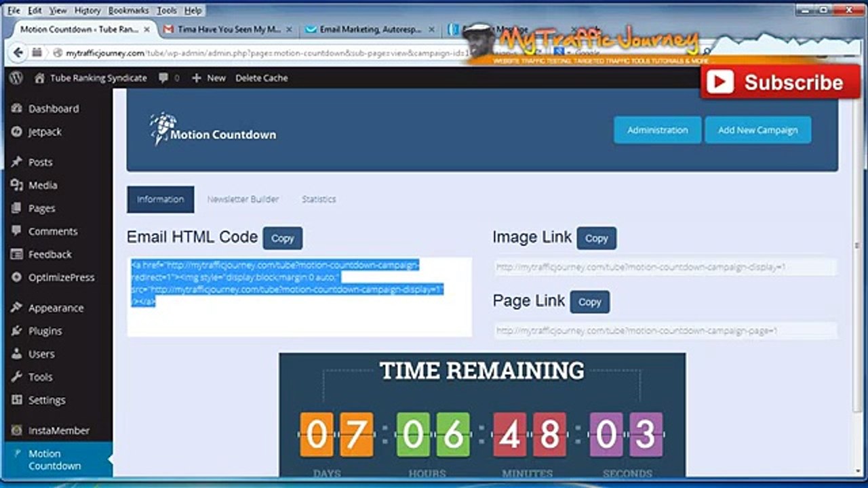Click the Media icon in sidebar
The height and width of the screenshot is (488, 868).
click(x=17, y=185)
